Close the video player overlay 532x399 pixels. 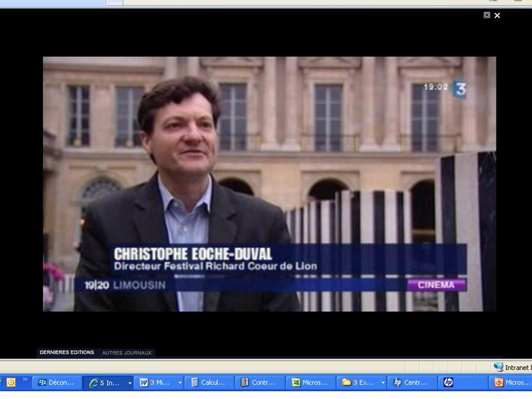click(497, 16)
